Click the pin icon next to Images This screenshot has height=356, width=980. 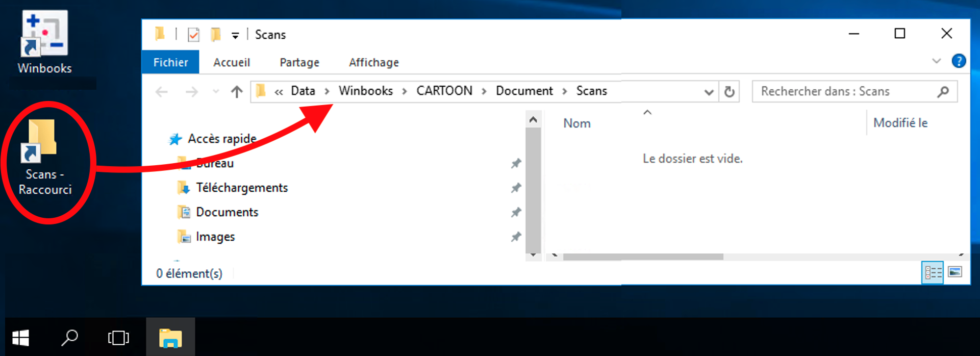point(516,237)
